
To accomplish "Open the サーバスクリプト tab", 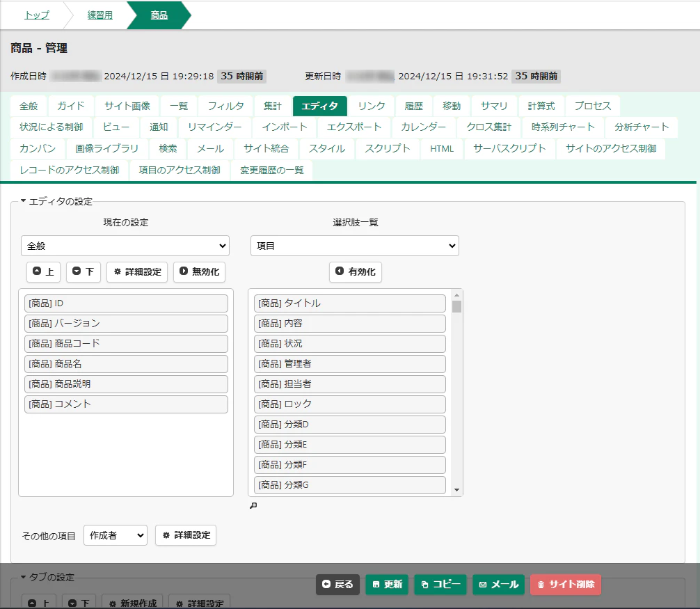I will 509,149.
